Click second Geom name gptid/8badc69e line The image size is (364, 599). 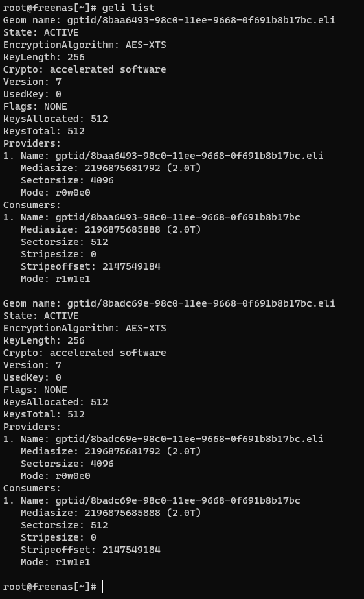click(x=169, y=303)
